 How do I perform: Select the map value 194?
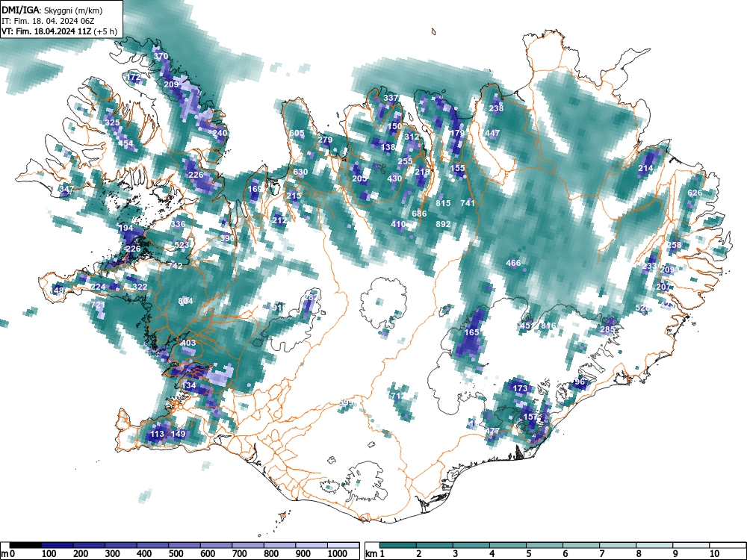tap(125, 228)
